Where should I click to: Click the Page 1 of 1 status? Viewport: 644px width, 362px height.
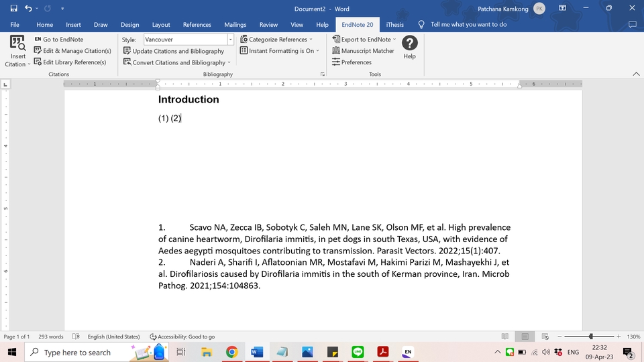point(16,337)
